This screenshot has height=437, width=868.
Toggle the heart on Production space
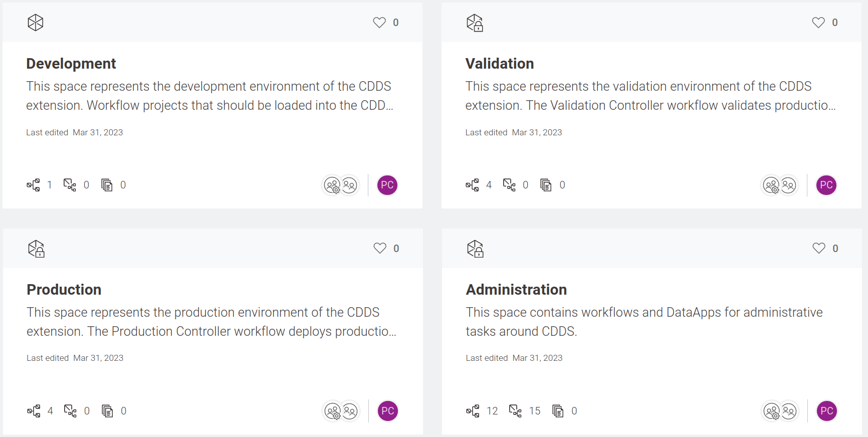click(x=380, y=249)
